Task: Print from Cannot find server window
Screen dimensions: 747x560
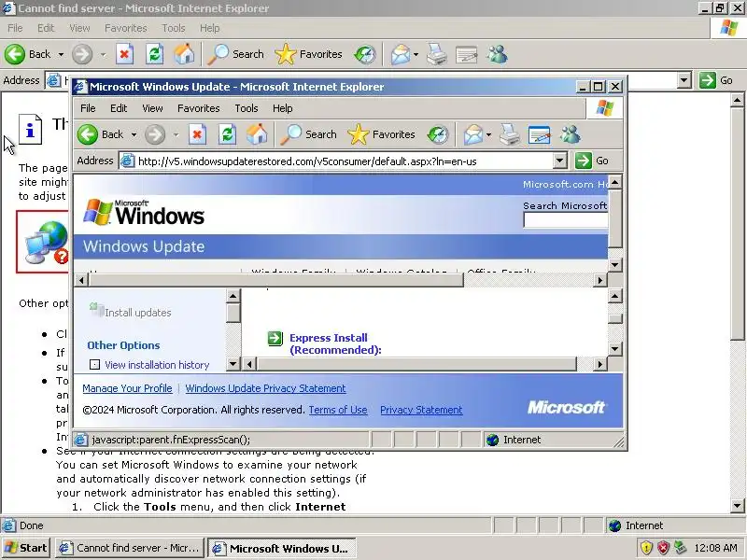Action: click(436, 54)
